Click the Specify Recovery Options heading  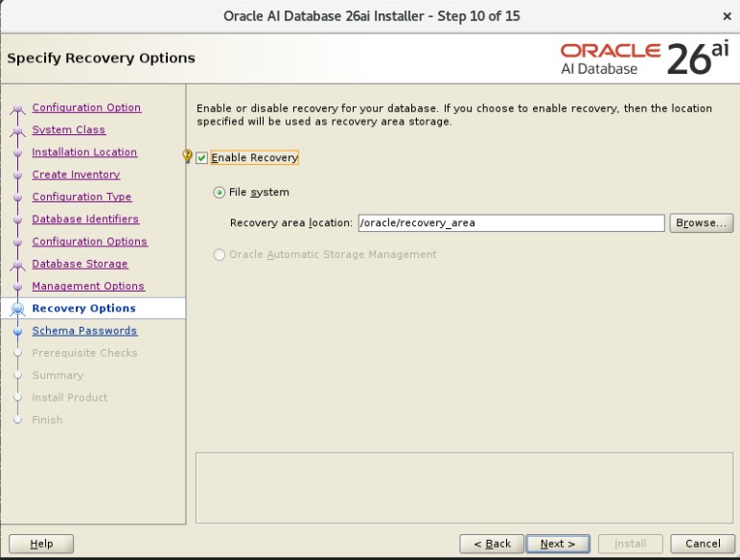(101, 58)
